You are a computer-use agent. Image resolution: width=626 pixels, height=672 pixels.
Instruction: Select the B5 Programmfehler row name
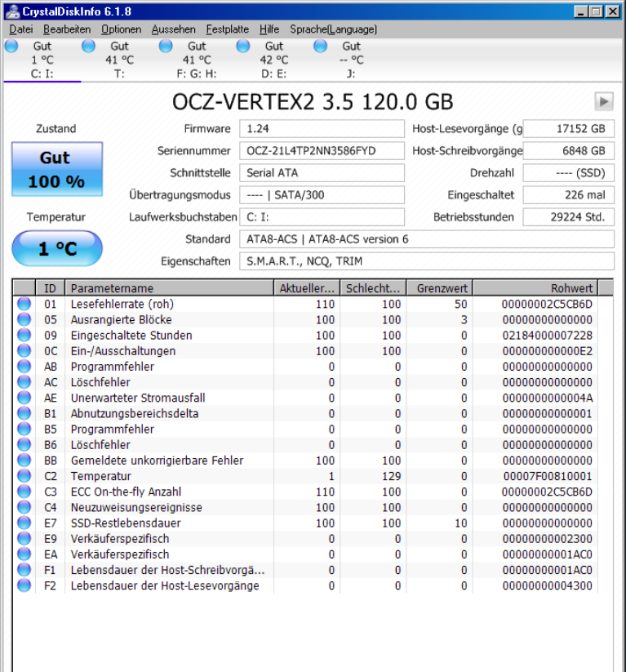click(113, 429)
